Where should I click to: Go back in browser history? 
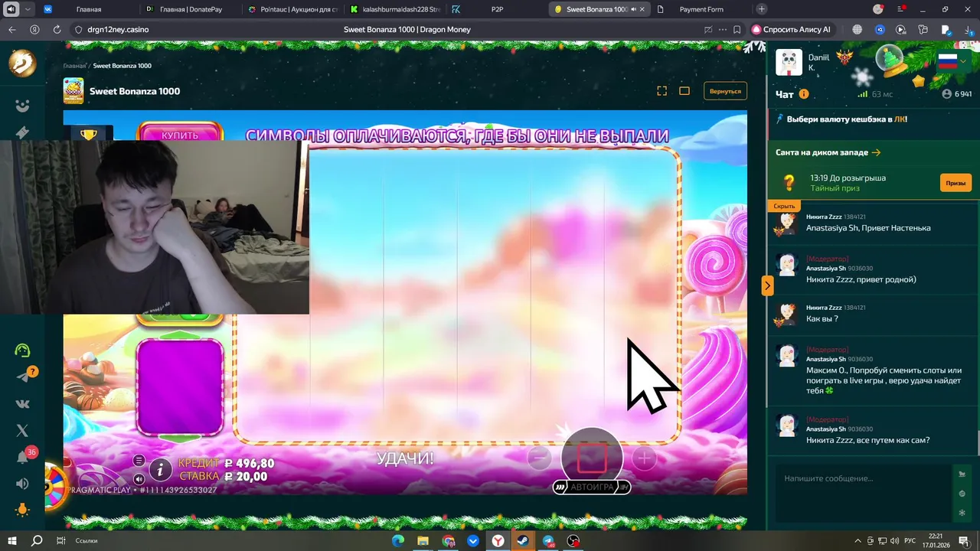click(11, 29)
